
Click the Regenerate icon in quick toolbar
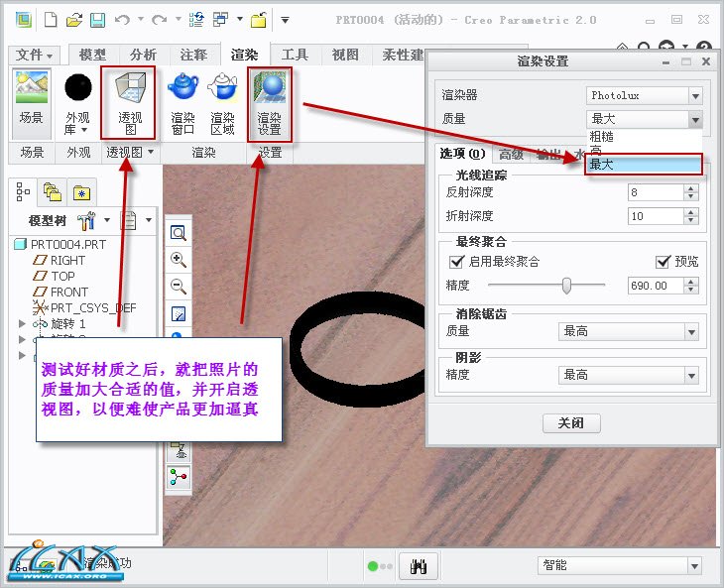196,20
